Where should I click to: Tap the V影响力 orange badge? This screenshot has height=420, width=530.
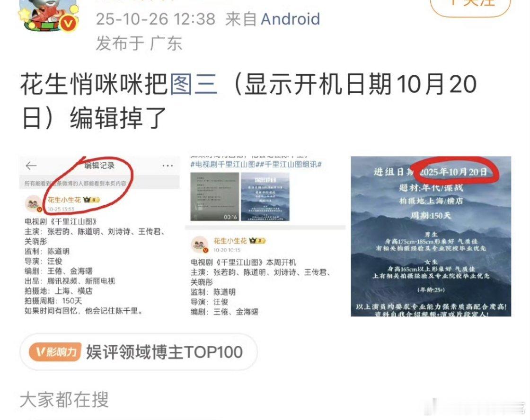(55, 352)
